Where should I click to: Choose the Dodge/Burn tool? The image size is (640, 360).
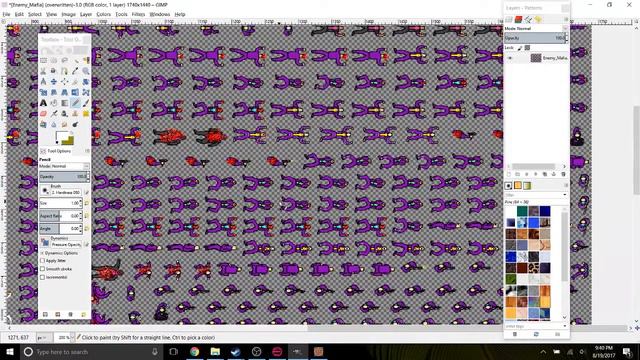pyautogui.click(x=76, y=124)
